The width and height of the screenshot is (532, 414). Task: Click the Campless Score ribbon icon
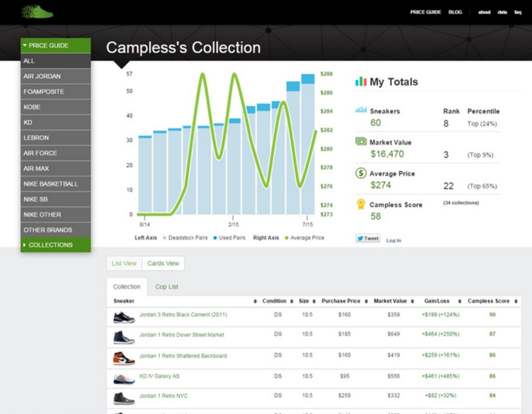click(361, 204)
